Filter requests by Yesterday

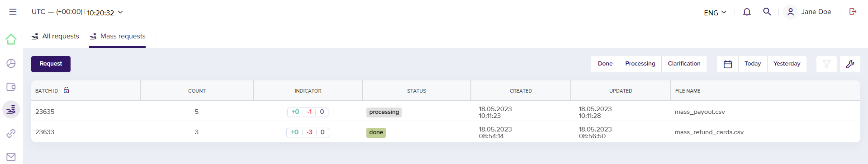[787, 64]
